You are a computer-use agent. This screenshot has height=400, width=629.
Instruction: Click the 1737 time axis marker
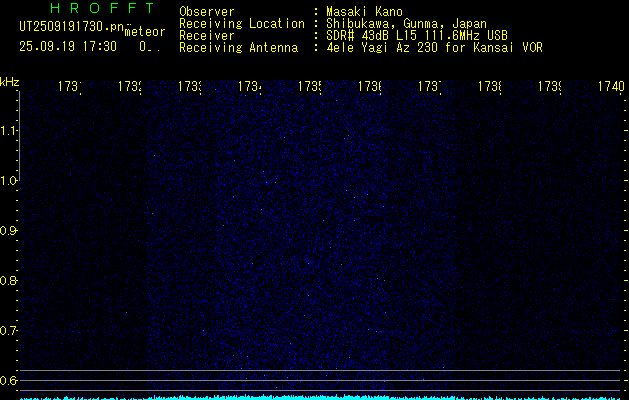point(430,87)
